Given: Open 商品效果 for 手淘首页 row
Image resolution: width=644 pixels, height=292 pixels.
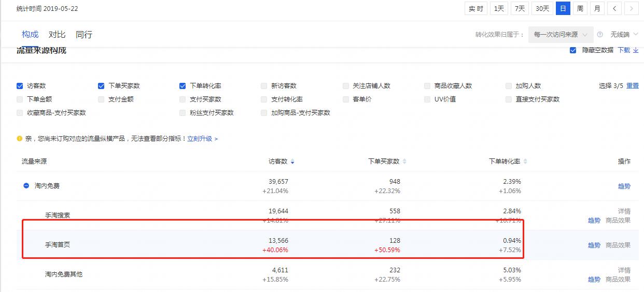Looking at the screenshot, I should click(x=618, y=245).
